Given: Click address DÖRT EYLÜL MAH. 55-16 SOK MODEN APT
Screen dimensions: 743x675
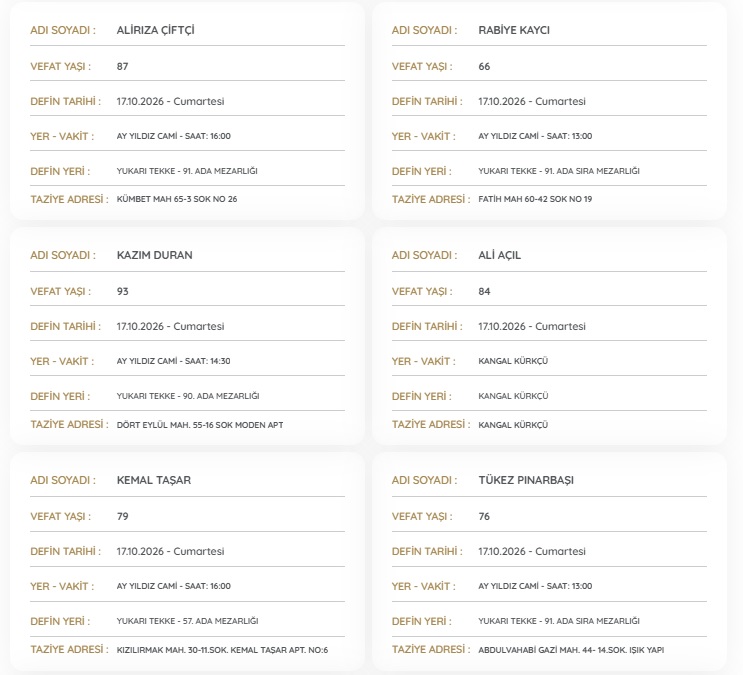Looking at the screenshot, I should tap(200, 425).
